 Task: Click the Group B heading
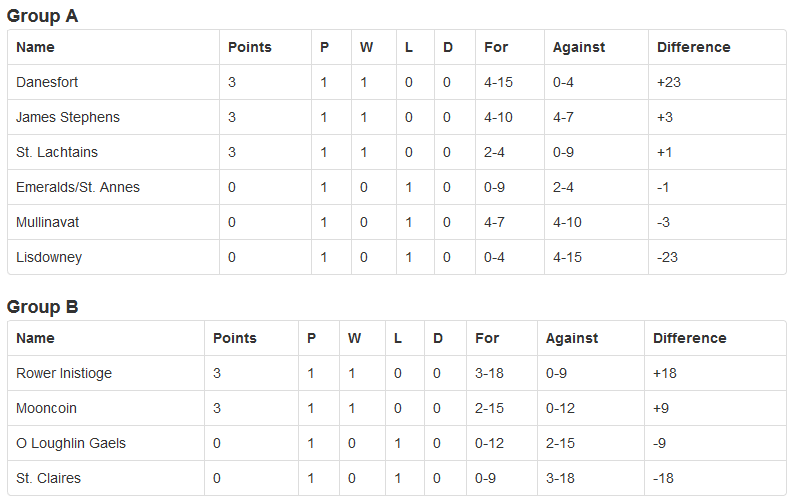tap(42, 307)
